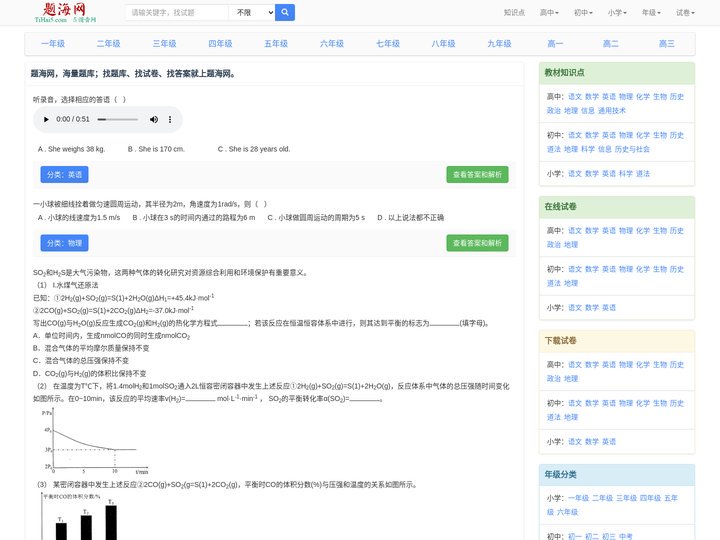Open 高中 通用技术 under 教材知识点
Image resolution: width=720 pixels, height=540 pixels.
point(612,110)
